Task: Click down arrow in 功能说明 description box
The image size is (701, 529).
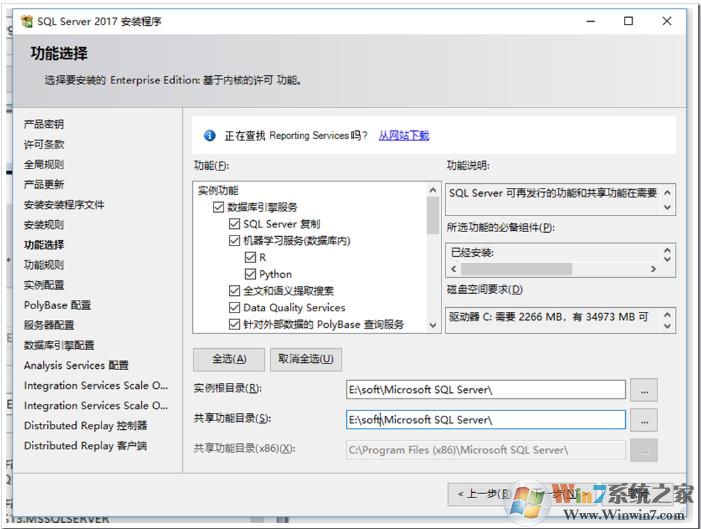Action: coord(667,207)
